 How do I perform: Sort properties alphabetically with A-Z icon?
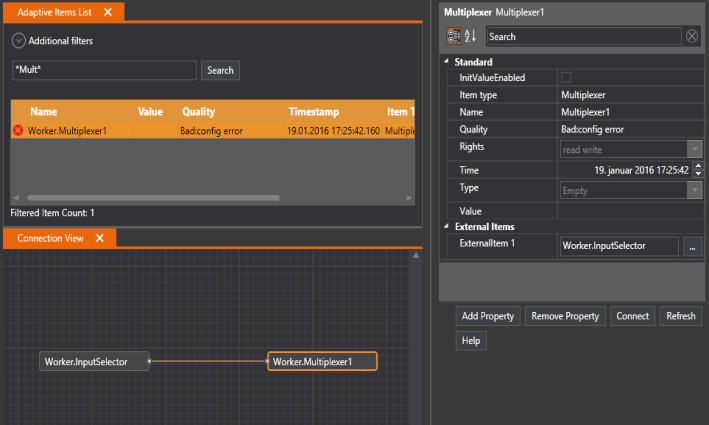471,36
